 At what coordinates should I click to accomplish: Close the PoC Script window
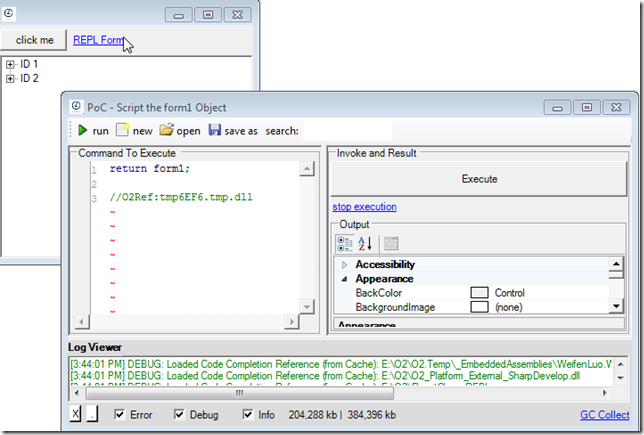tap(616, 107)
